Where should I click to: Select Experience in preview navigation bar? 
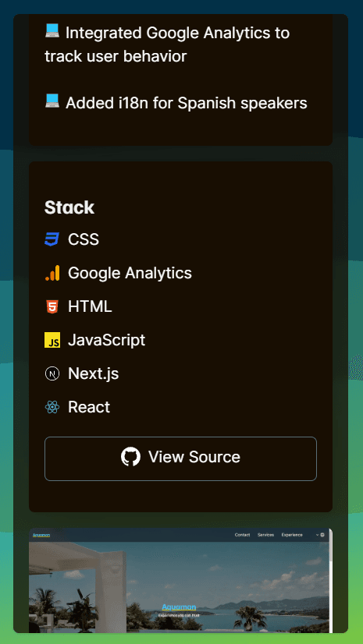(292, 535)
